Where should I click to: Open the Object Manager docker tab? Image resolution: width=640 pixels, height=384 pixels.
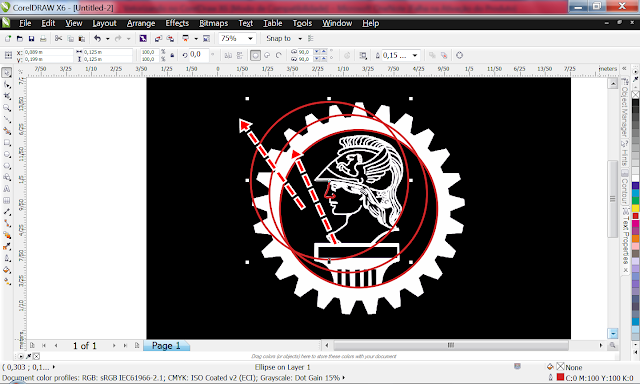pos(624,107)
